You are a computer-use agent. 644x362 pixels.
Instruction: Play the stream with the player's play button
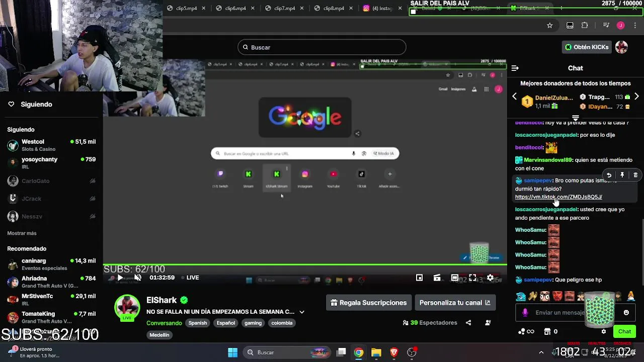click(x=120, y=278)
